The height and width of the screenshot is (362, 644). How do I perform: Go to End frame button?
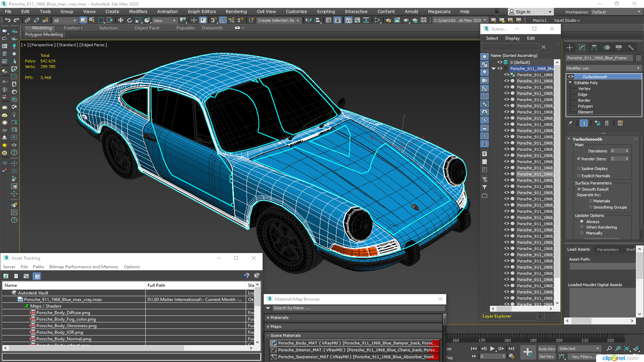(x=511, y=349)
